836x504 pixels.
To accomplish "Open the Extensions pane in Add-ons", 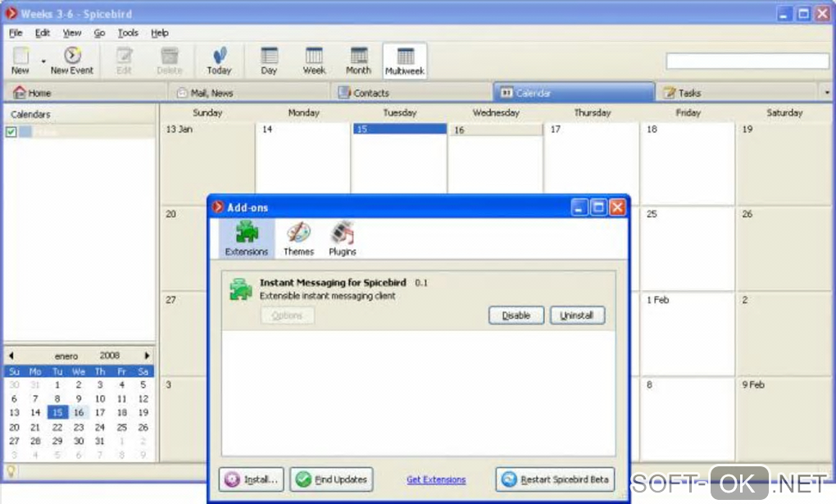I will tap(247, 238).
